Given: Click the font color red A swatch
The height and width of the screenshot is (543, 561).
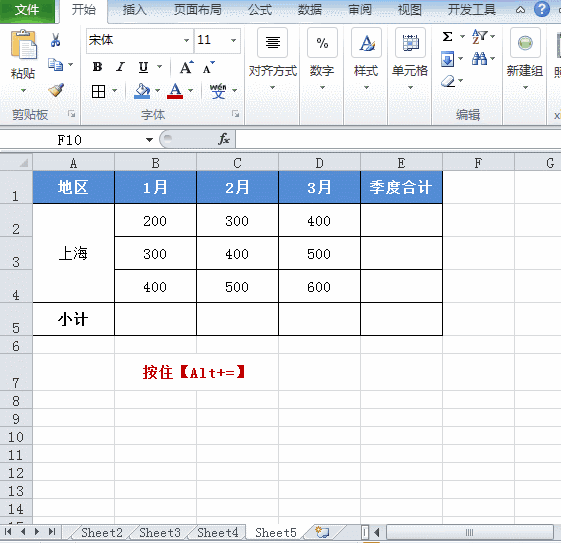Looking at the screenshot, I should (175, 90).
